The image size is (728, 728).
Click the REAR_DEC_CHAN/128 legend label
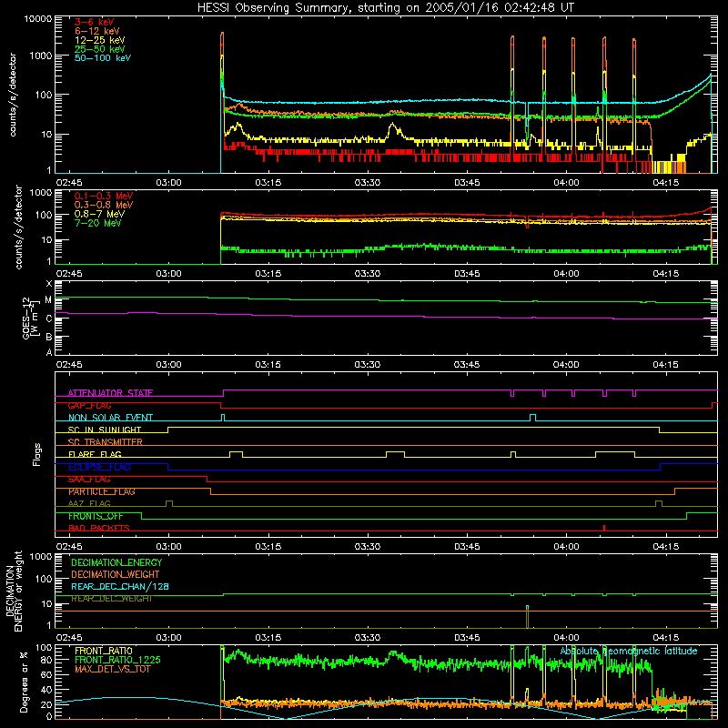coord(120,587)
